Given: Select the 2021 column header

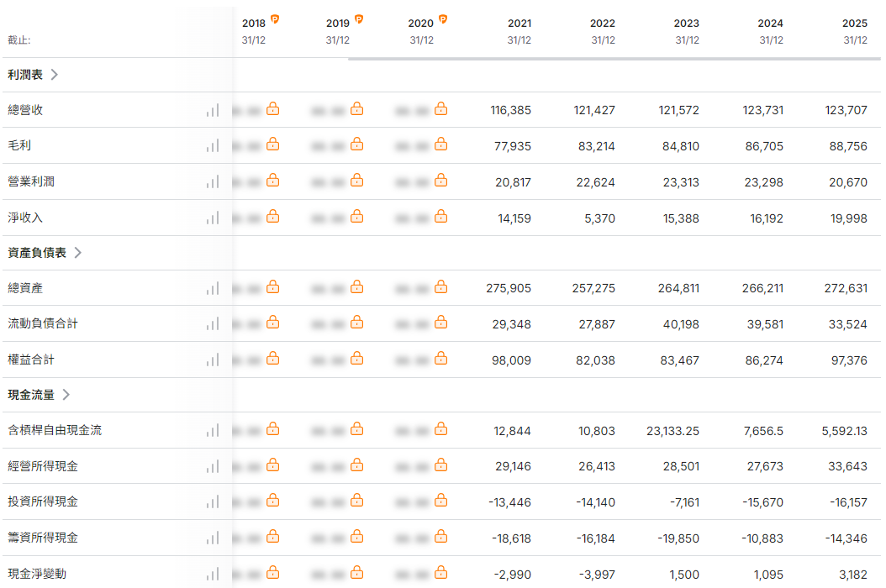Looking at the screenshot, I should (519, 31).
